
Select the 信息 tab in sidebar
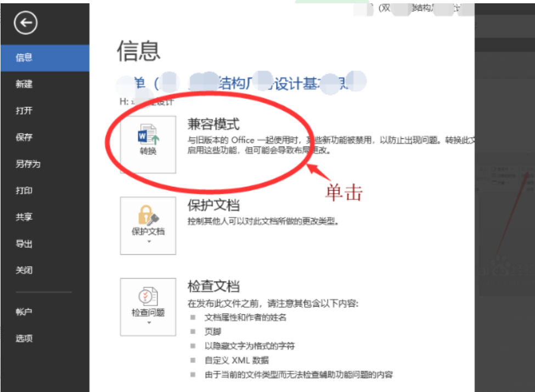[x=24, y=58]
